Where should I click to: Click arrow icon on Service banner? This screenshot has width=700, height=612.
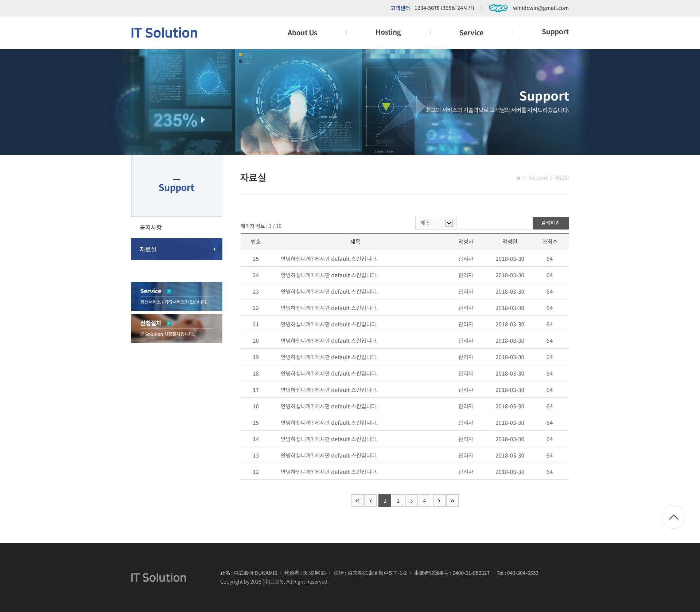[x=169, y=291]
